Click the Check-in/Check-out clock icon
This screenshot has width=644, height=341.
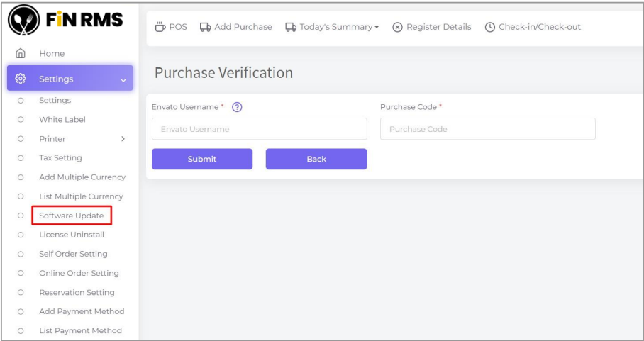490,27
